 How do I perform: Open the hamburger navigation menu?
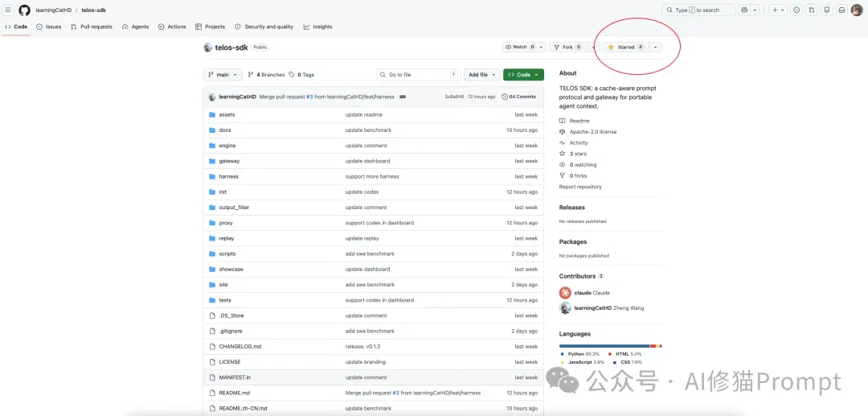pyautogui.click(x=8, y=10)
